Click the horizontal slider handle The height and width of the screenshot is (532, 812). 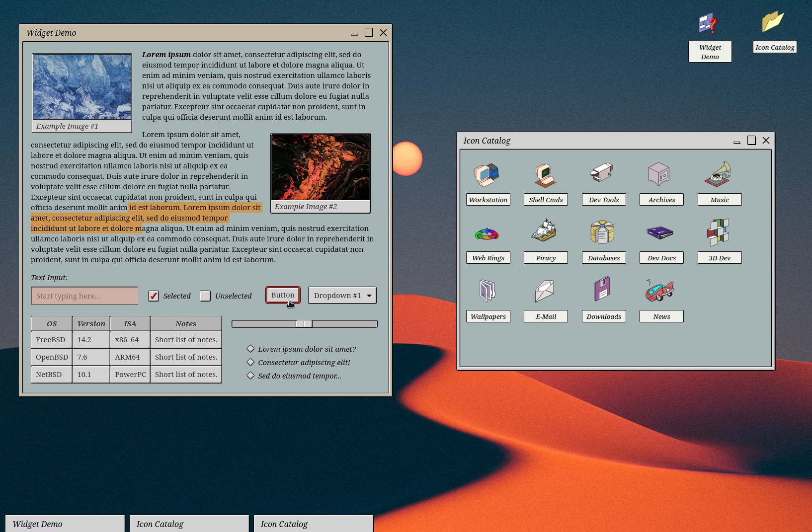click(x=304, y=324)
